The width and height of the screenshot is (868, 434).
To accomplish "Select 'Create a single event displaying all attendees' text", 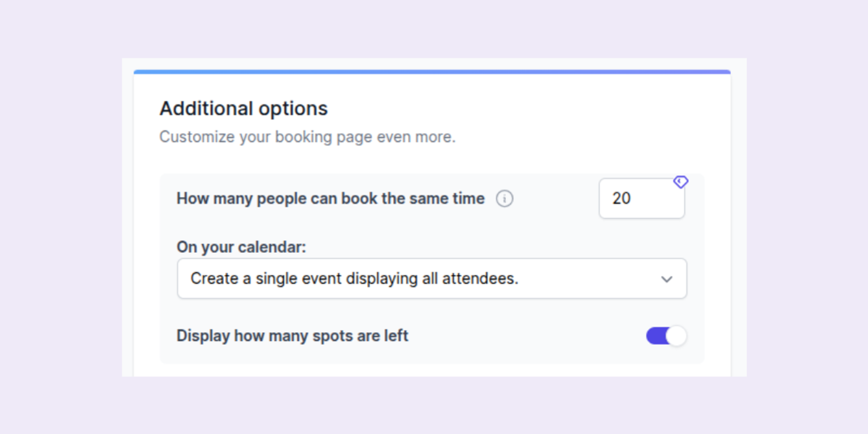I will click(x=354, y=279).
